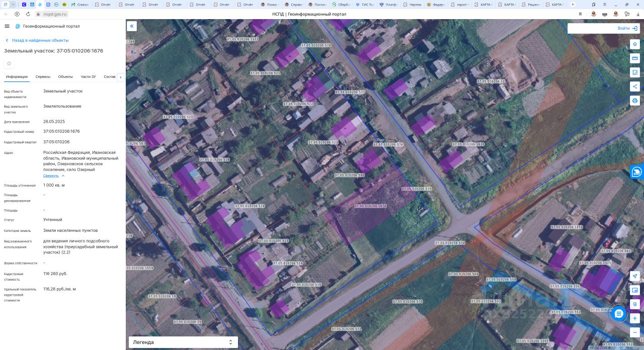Screen dimensions: 644x350
Task: Click the Войти login button
Action: point(627,28)
